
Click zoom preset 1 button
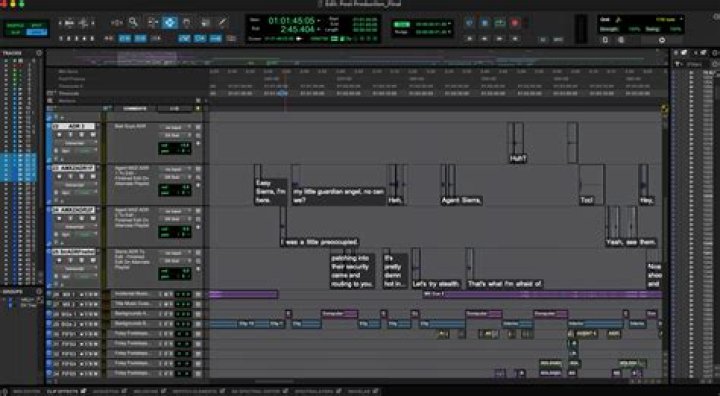click(61, 39)
